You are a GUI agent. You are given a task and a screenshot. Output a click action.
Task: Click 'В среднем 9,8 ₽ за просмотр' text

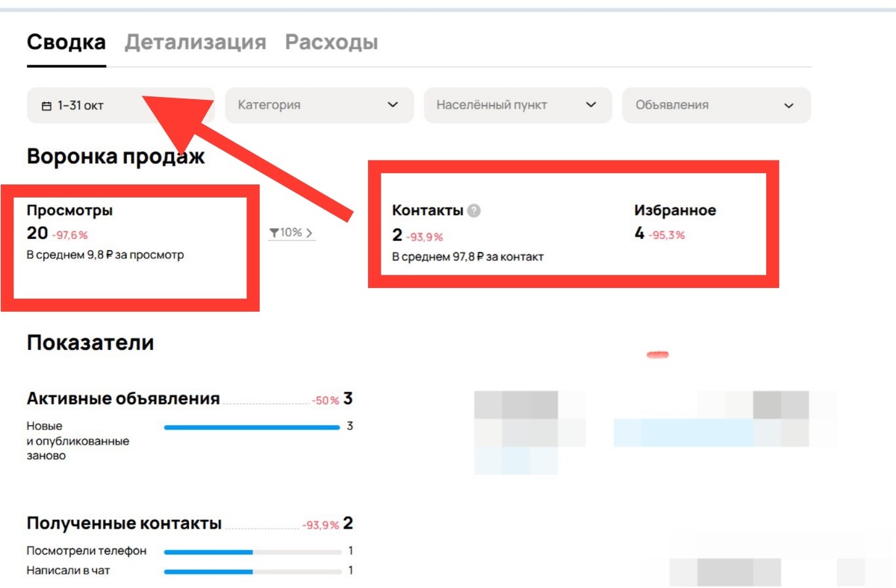[x=105, y=255]
